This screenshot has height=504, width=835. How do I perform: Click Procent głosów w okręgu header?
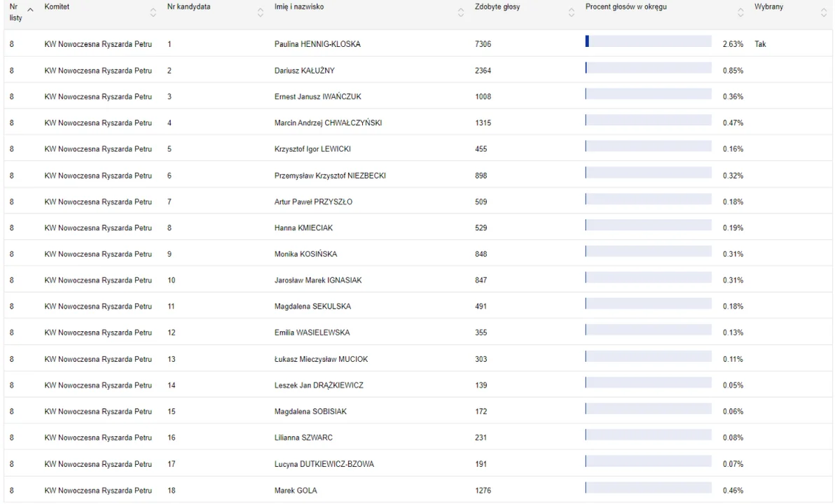point(626,7)
